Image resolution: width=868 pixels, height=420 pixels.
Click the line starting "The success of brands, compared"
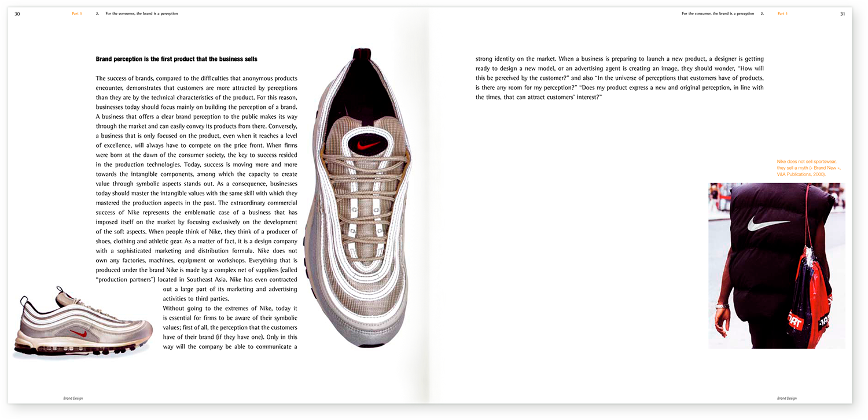[x=196, y=78]
